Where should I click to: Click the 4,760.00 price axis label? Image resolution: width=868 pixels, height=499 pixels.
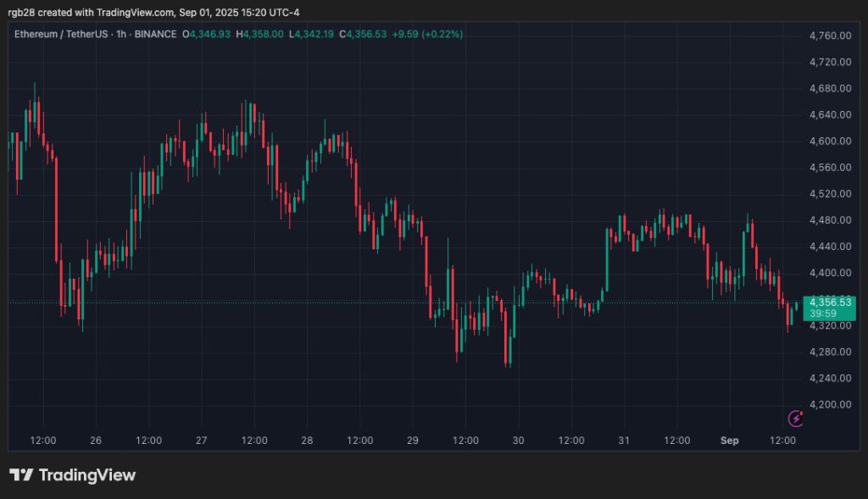(x=829, y=36)
